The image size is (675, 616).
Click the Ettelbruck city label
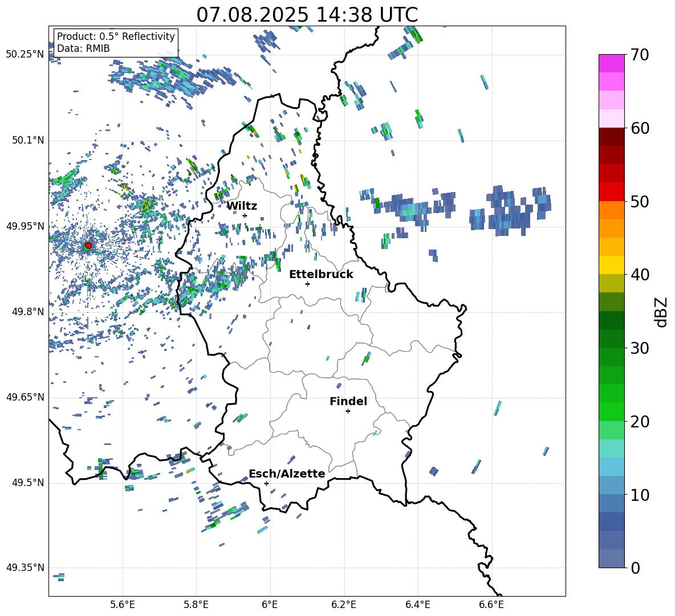coord(321,275)
